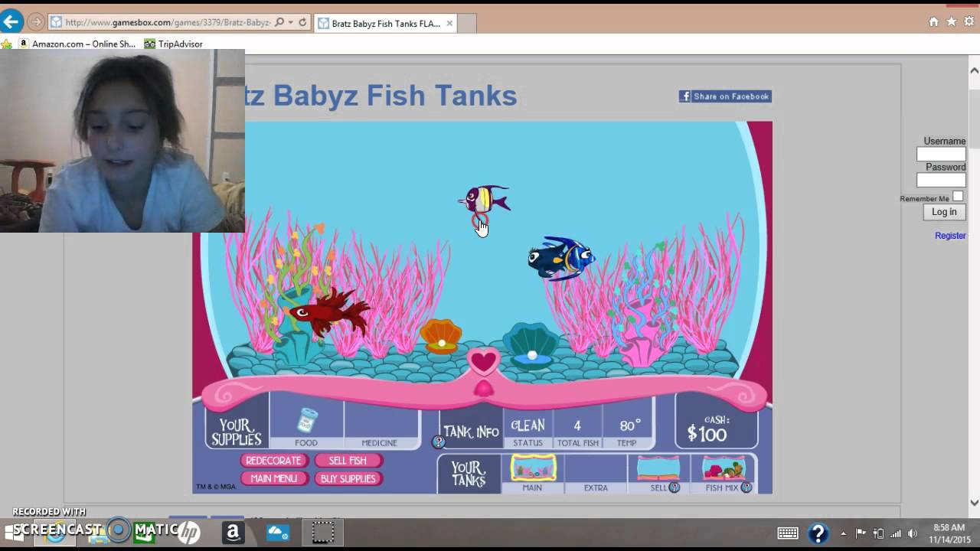The image size is (980, 551).
Task: Click the add-to-favorites-bar star icon
Action: point(7,44)
